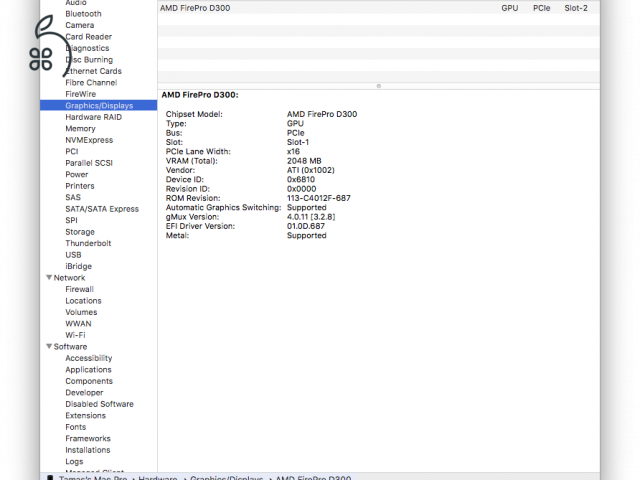This screenshot has width=640, height=480.
Task: Open Bluetooth hardware information
Action: 83,14
